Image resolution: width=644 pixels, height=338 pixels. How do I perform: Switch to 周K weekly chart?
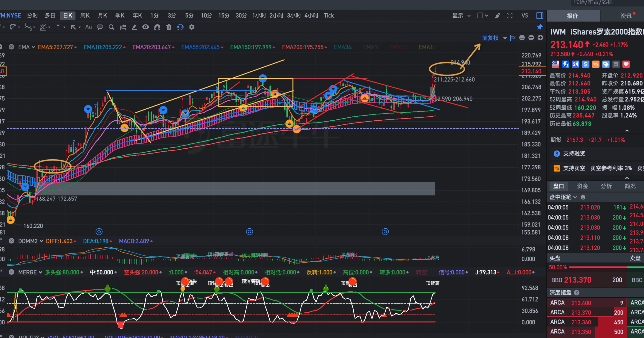pos(85,15)
